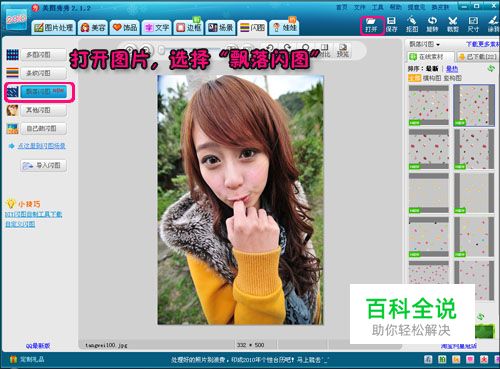Click the 涂鸦 doodle brush tool
The height and width of the screenshot is (369, 500).
[493, 25]
